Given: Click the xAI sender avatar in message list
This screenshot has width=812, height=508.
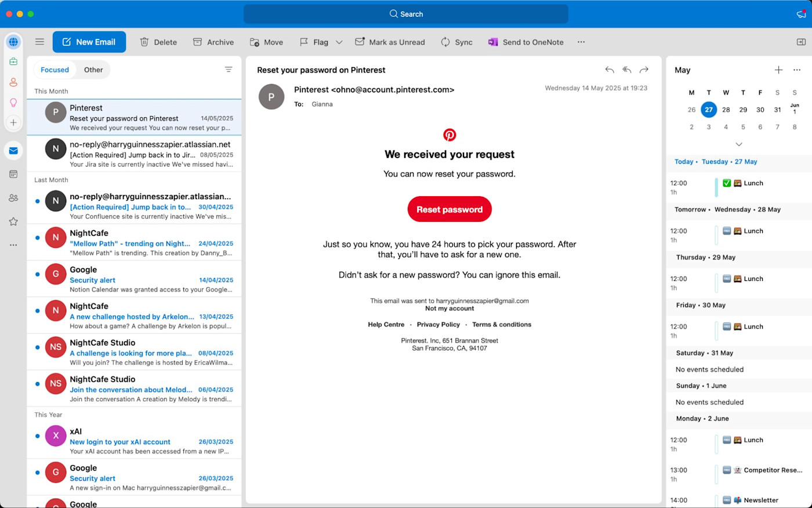Looking at the screenshot, I should (x=56, y=435).
